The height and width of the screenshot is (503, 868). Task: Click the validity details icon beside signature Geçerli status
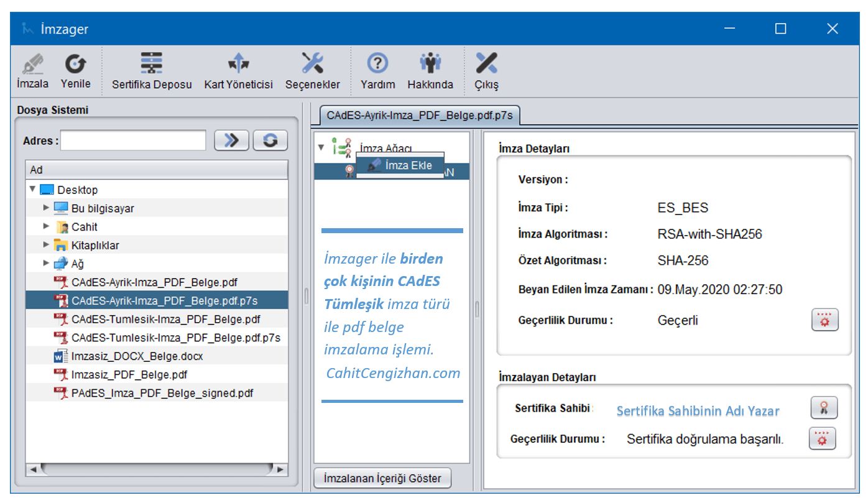(824, 320)
